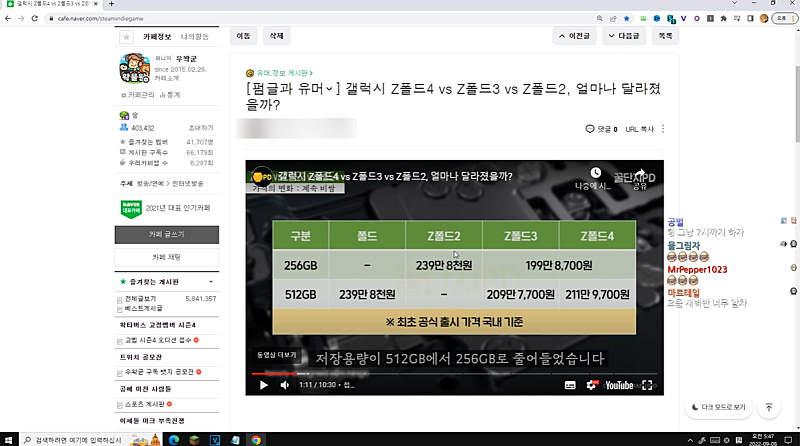
Task: Toggle the cafe favorite star icon
Action: [x=126, y=37]
